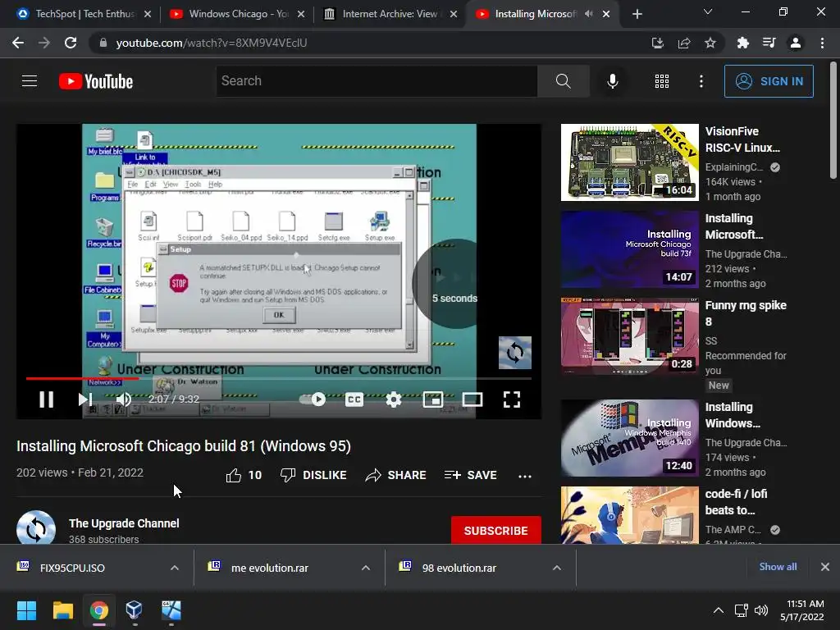The image size is (840, 630).
Task: Open video settings gear
Action: [394, 399]
